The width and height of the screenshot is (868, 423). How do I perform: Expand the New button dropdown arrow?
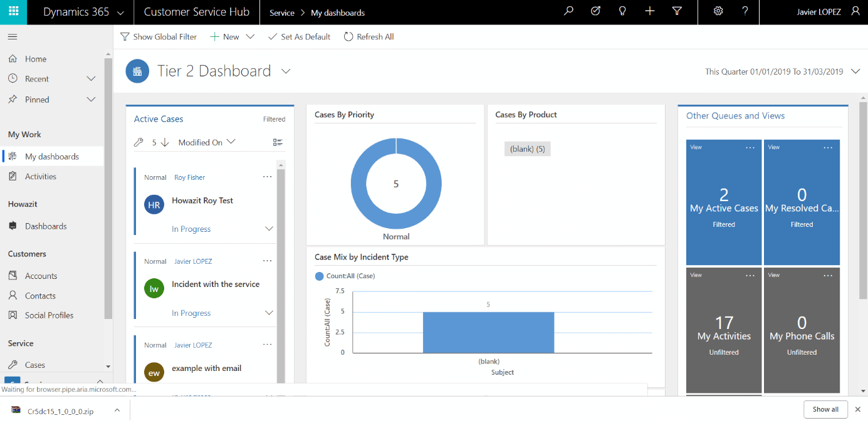250,36
